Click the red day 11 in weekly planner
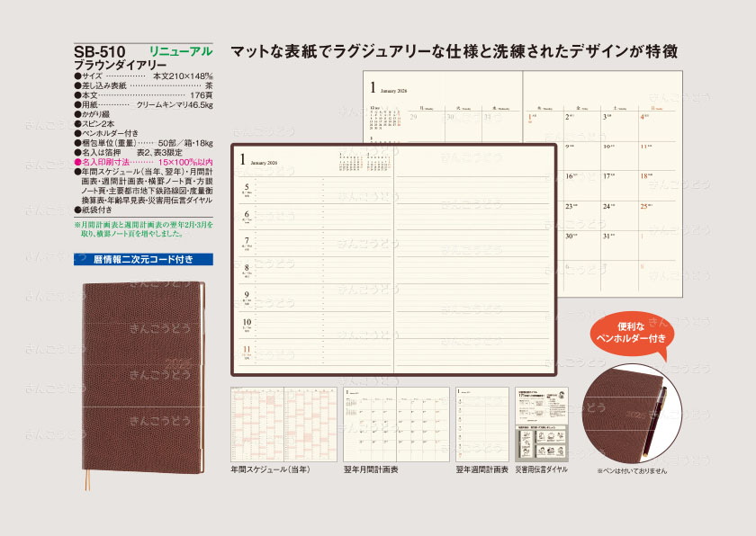The width and height of the screenshot is (756, 536). 247,350
